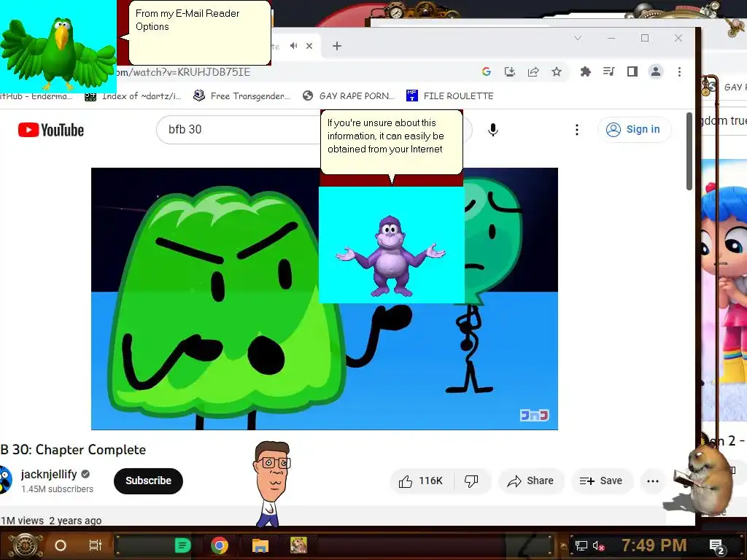Image resolution: width=747 pixels, height=560 pixels.
Task: Click the Sign in button
Action: point(635,130)
